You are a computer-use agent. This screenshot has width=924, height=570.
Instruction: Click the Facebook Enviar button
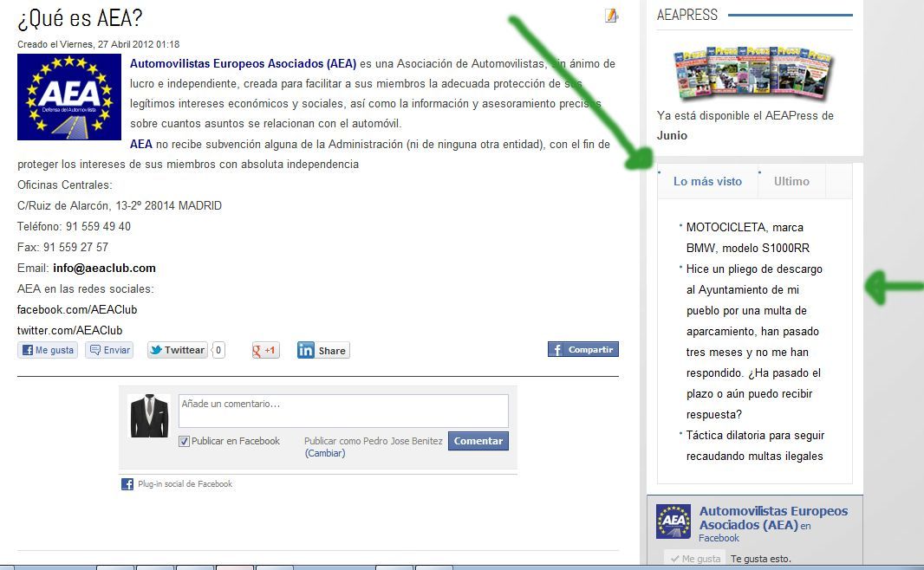(x=109, y=350)
